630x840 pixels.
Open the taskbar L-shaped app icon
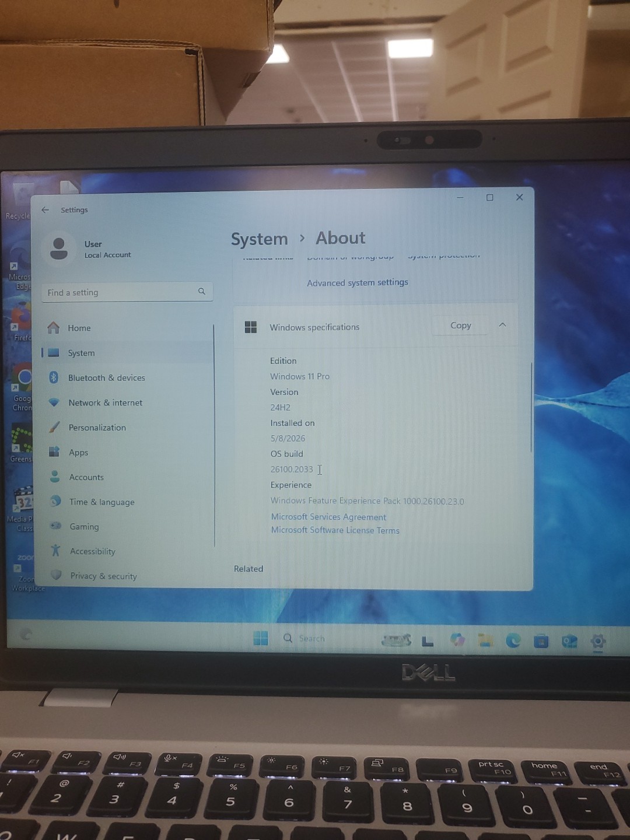428,641
